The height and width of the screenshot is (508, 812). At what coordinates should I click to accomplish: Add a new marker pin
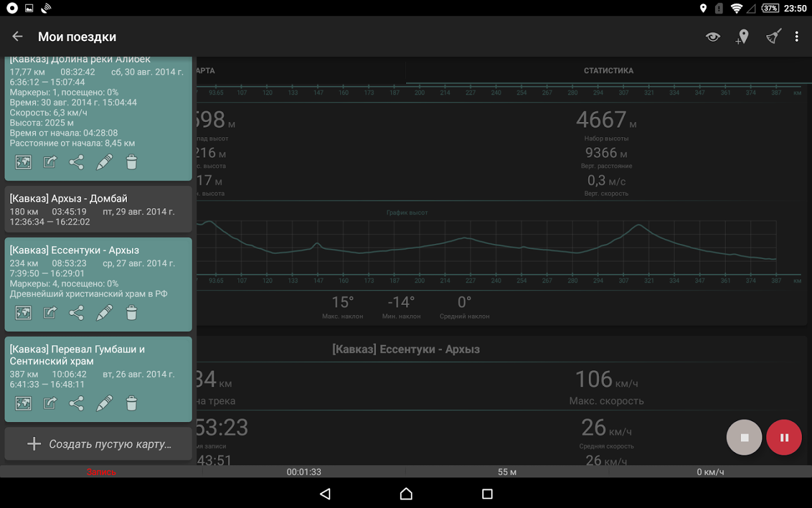[742, 37]
